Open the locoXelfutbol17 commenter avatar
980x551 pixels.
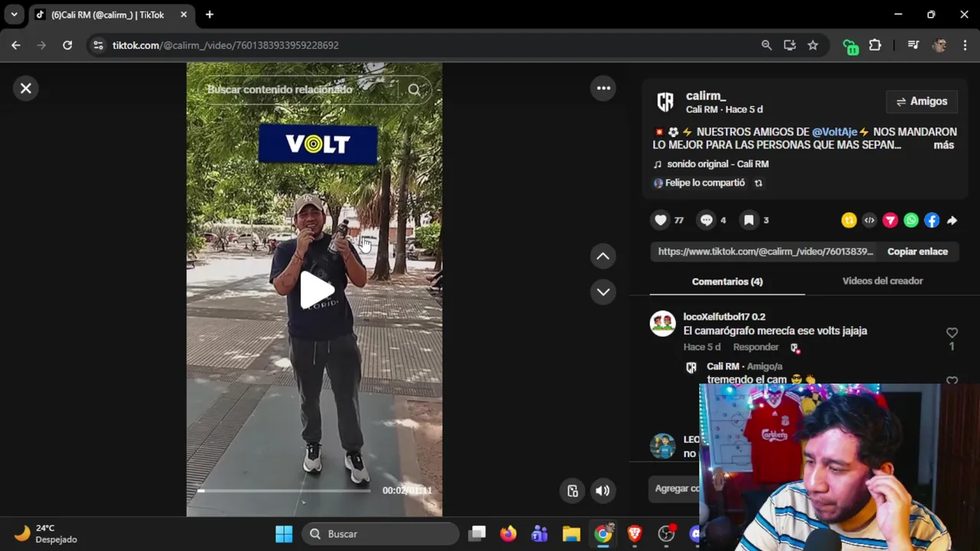tap(663, 323)
